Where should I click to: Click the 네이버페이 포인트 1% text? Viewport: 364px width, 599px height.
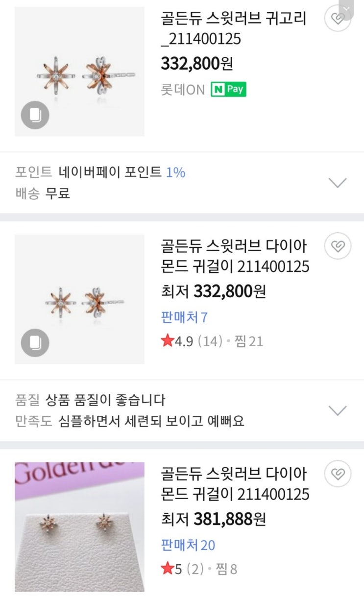[x=122, y=172]
